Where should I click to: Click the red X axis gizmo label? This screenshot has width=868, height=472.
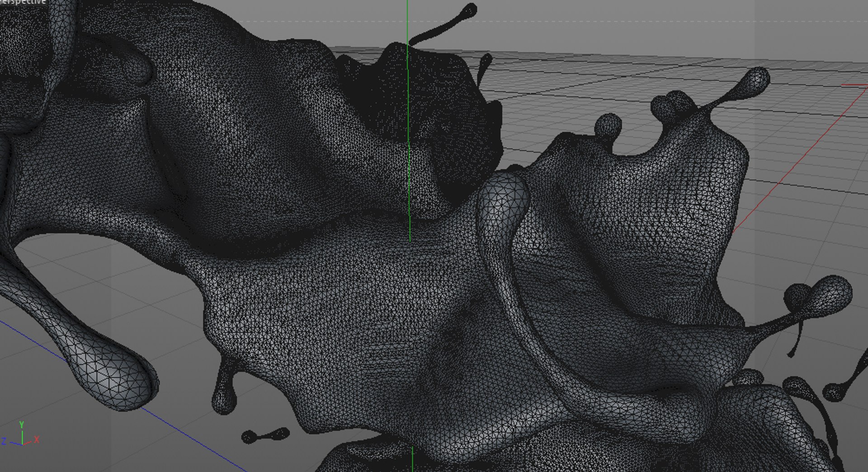(37, 439)
